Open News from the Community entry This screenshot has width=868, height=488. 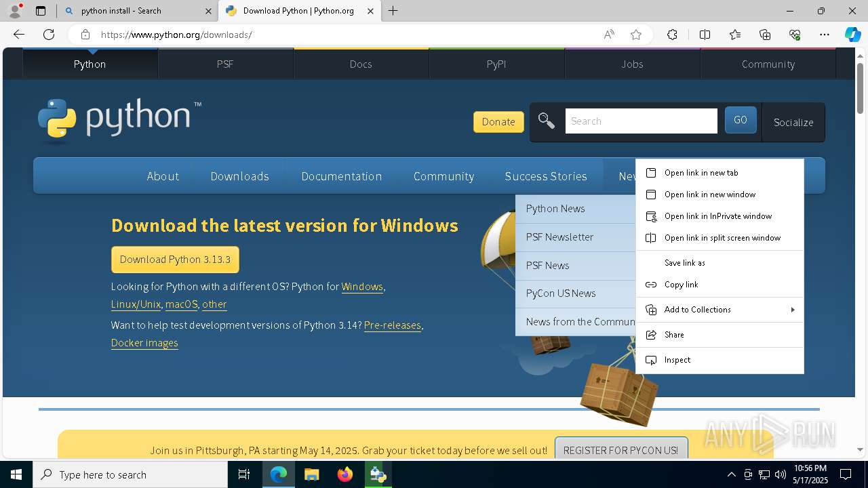pyautogui.click(x=576, y=322)
